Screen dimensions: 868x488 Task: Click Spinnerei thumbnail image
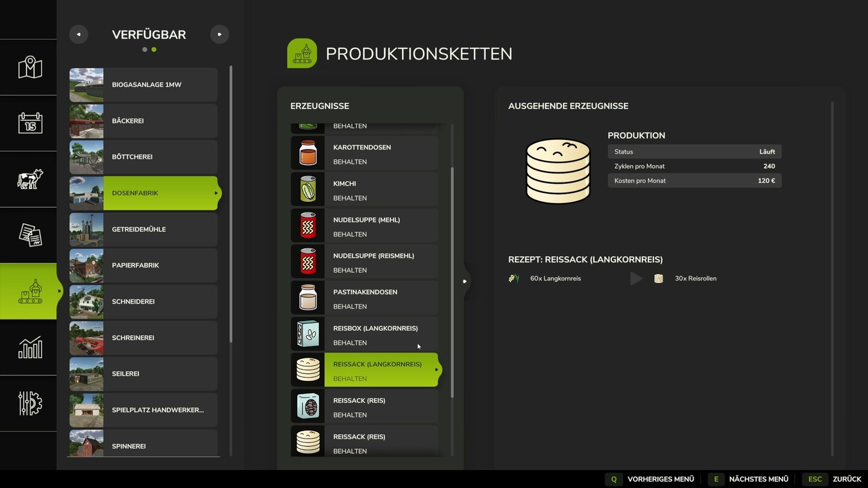[86, 443]
